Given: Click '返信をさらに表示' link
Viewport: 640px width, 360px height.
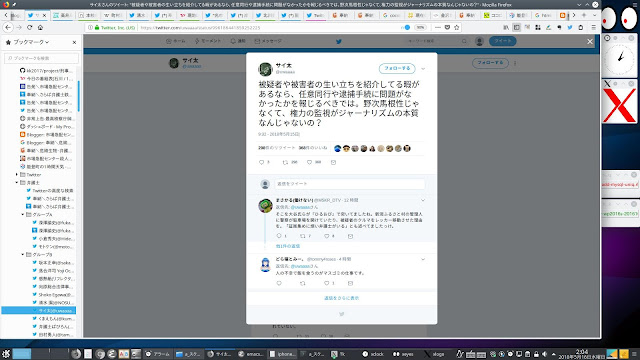Looking at the screenshot, I should coord(342,298).
